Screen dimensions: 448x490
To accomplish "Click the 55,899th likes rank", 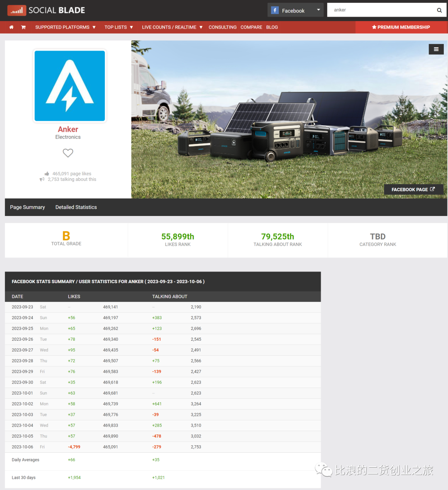I will point(178,237).
